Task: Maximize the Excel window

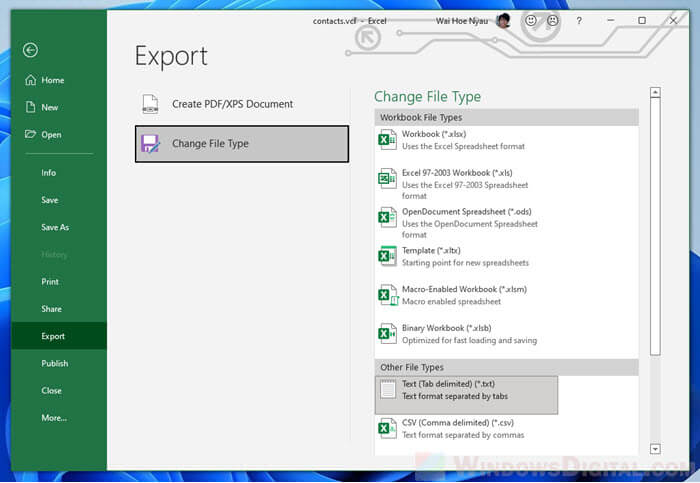Action: 642,21
